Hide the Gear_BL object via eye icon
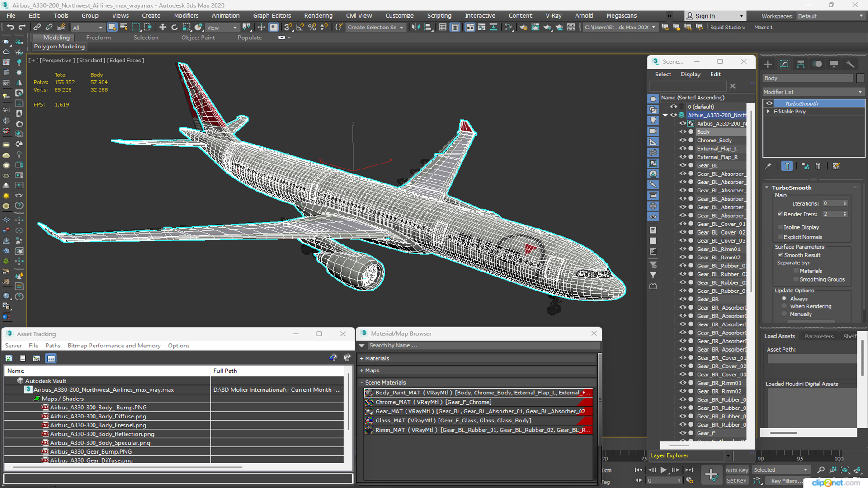Screen dimensions: 868x488 click(x=683, y=165)
